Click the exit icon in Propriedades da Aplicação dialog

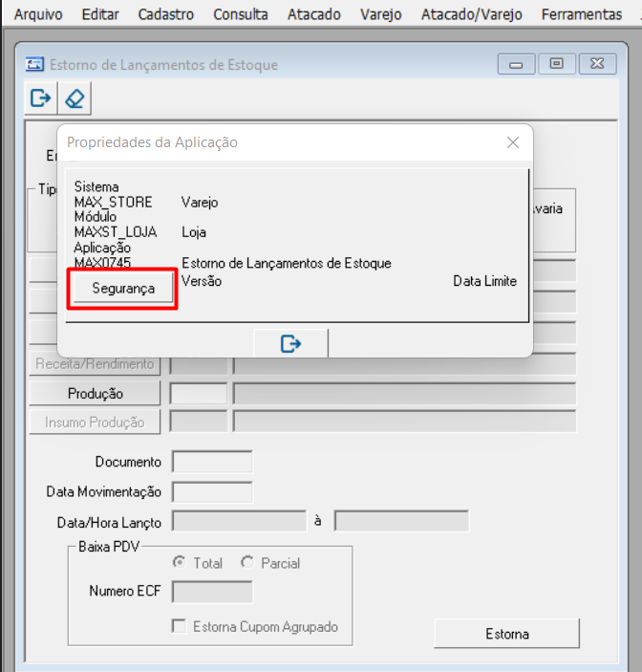(290, 343)
